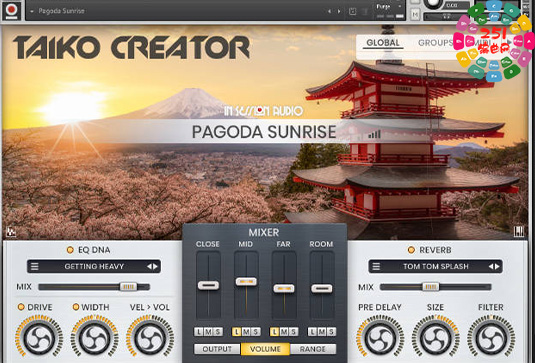This screenshot has width=535, height=363.
Task: Switch to the GROUPS tab
Action: pyautogui.click(x=435, y=43)
